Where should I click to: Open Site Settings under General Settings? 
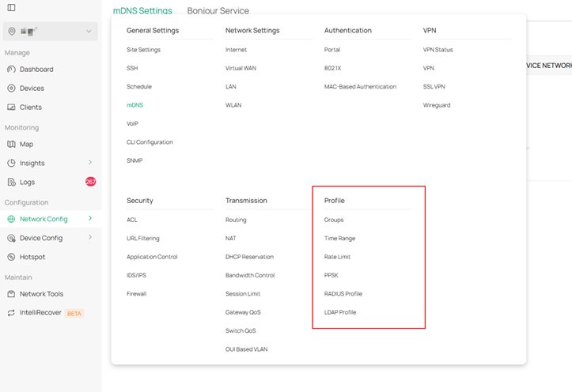click(x=143, y=50)
